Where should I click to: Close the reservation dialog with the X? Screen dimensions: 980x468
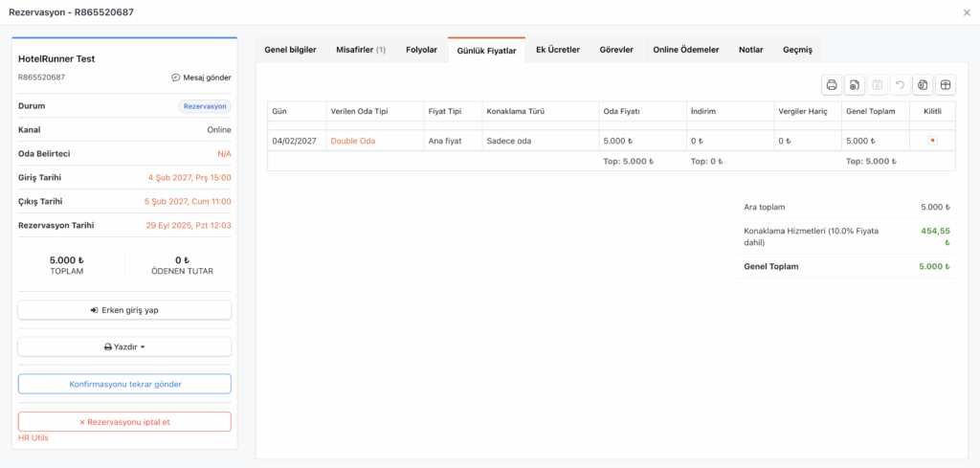coord(966,11)
